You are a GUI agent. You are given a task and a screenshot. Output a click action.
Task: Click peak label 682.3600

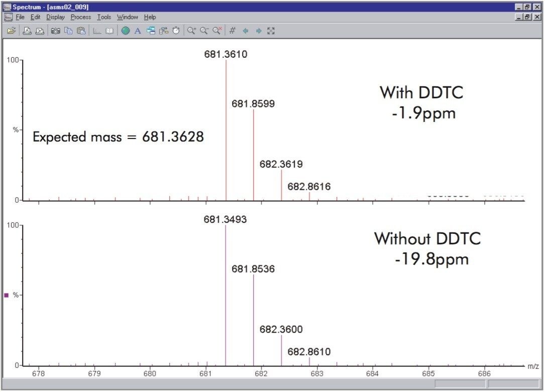coord(281,329)
